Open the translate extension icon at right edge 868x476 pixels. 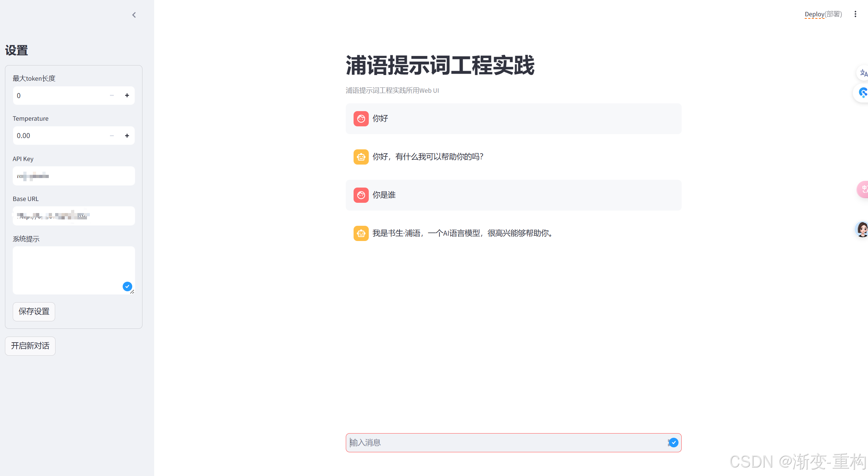click(x=863, y=73)
